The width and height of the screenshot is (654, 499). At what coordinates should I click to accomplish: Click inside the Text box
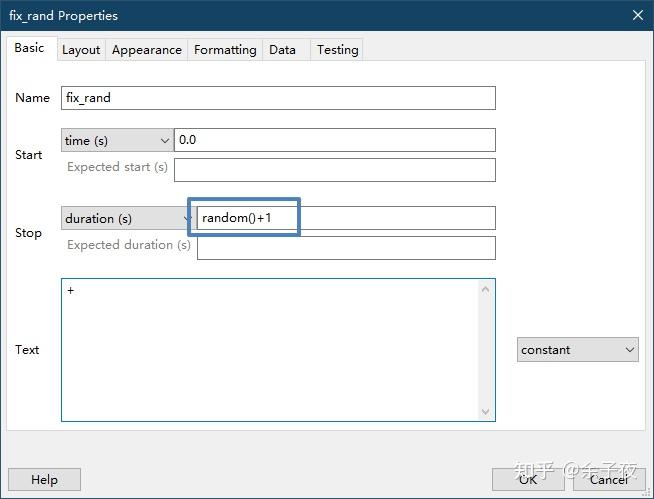tap(270, 349)
